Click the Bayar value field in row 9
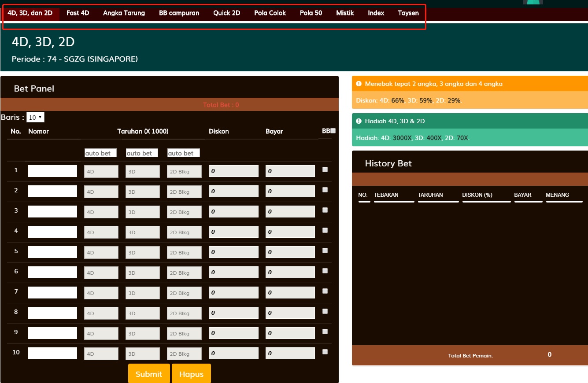588x383 pixels. [290, 333]
